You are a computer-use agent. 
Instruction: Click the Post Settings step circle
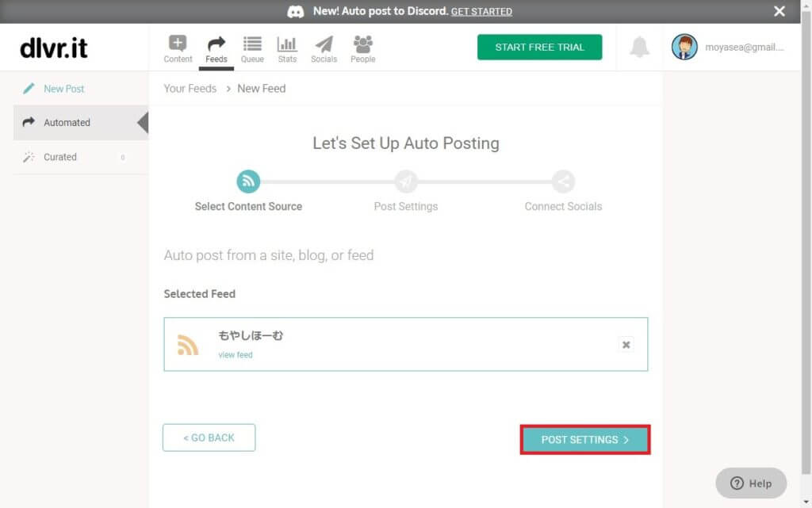(x=406, y=181)
